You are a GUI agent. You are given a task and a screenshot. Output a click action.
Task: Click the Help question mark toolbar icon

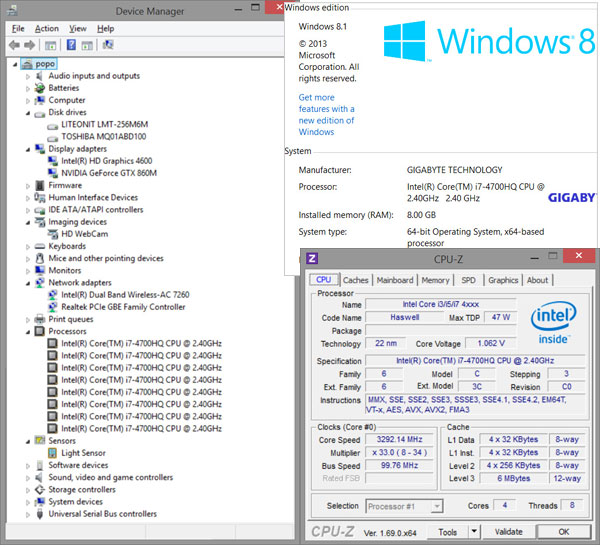tap(71, 45)
